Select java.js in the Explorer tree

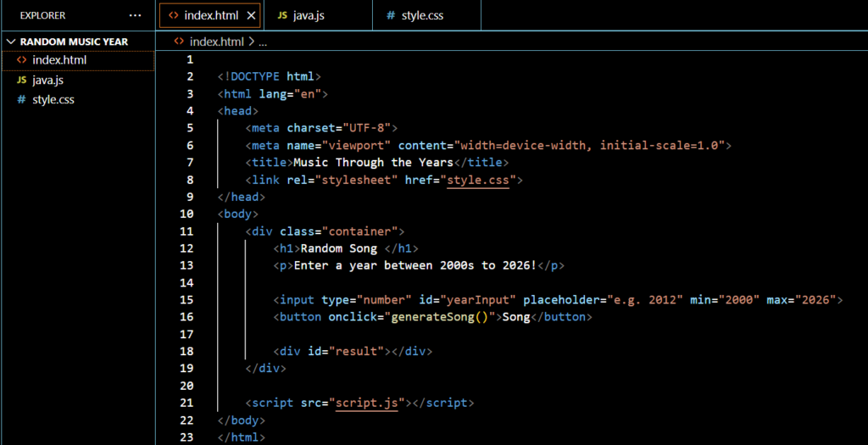[x=47, y=80]
